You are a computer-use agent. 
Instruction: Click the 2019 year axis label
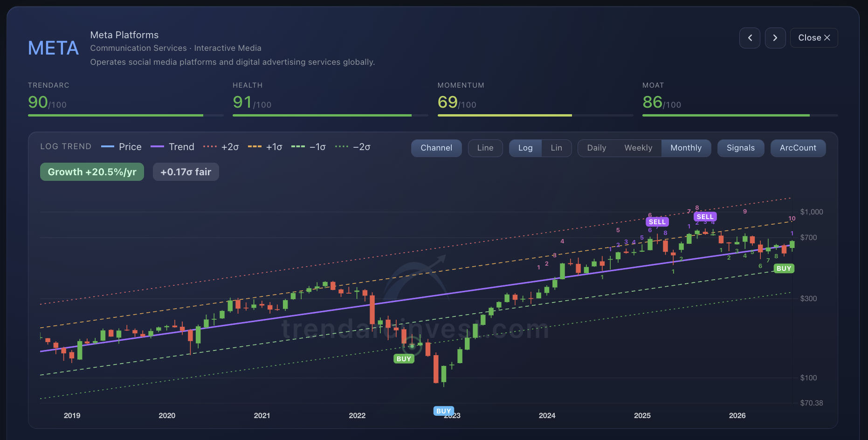72,415
